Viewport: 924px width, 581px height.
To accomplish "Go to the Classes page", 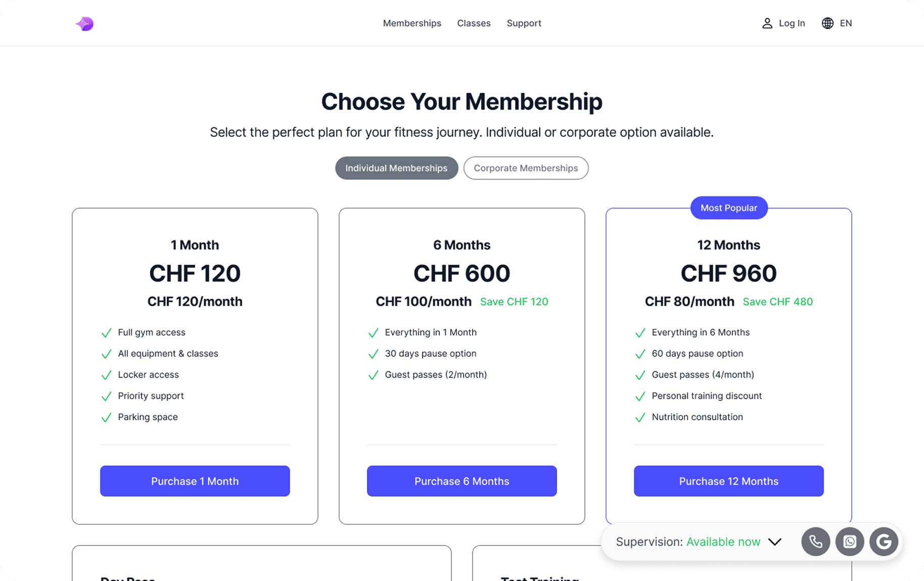I will pos(474,23).
